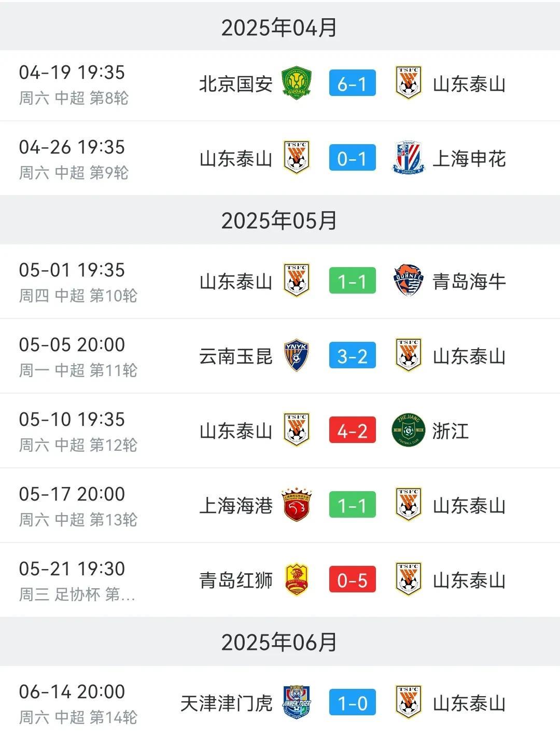Tap the 青岛红狮 lion logo
Image resolution: width=560 pixels, height=735 pixels.
point(297,580)
